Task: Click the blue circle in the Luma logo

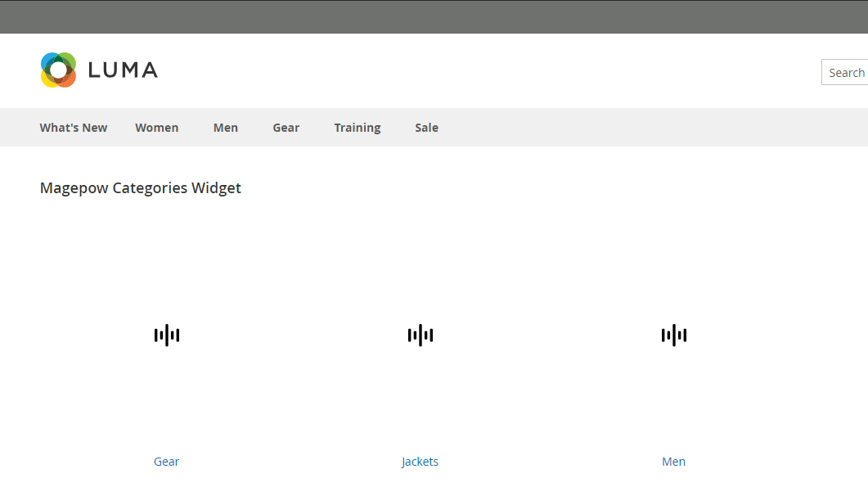Action: (x=49, y=61)
